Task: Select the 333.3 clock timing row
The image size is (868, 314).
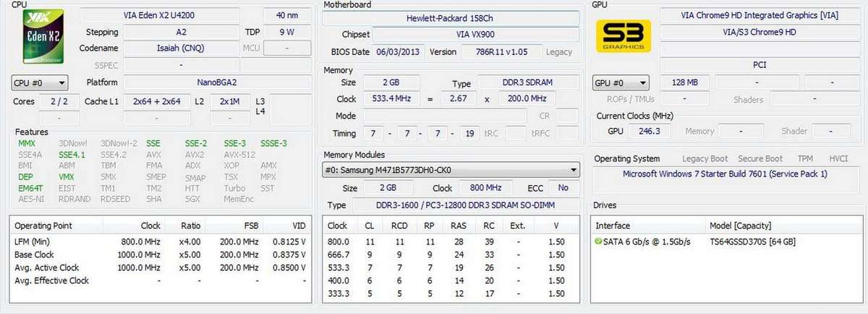Action: click(451, 294)
